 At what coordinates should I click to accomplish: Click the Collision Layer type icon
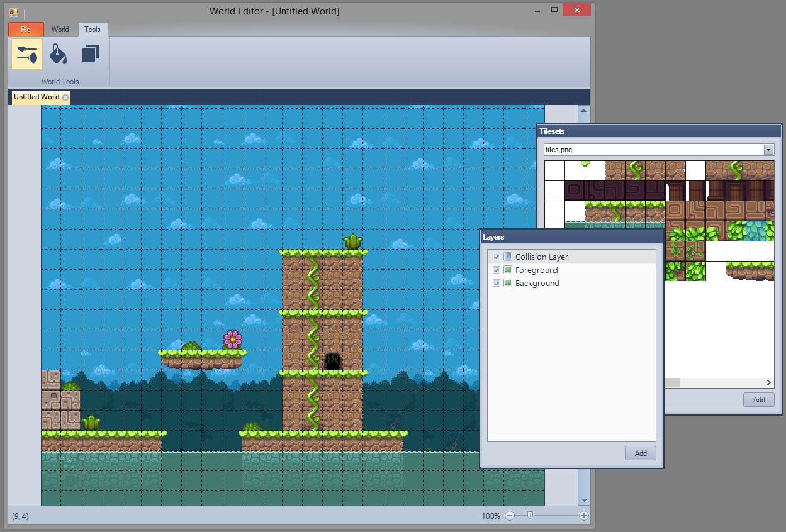pos(508,257)
